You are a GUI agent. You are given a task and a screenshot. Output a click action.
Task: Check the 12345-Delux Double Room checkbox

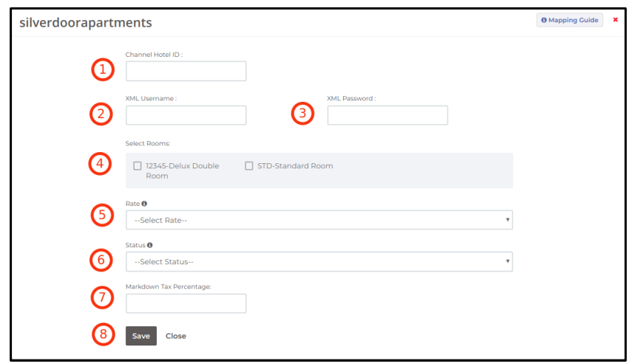(138, 165)
